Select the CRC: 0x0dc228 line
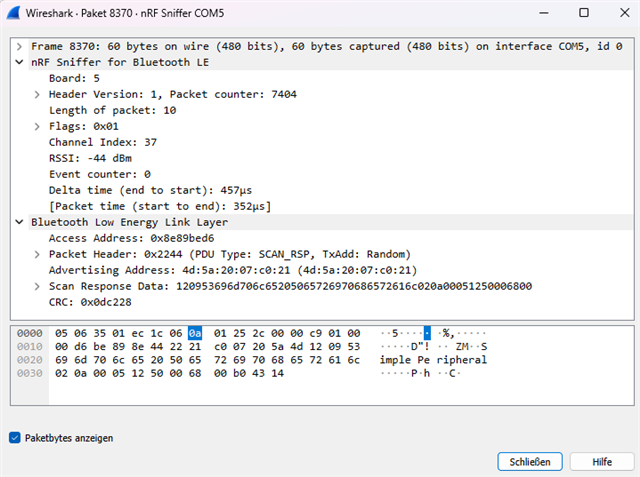Viewport: 640px width, 477px height. (90, 302)
